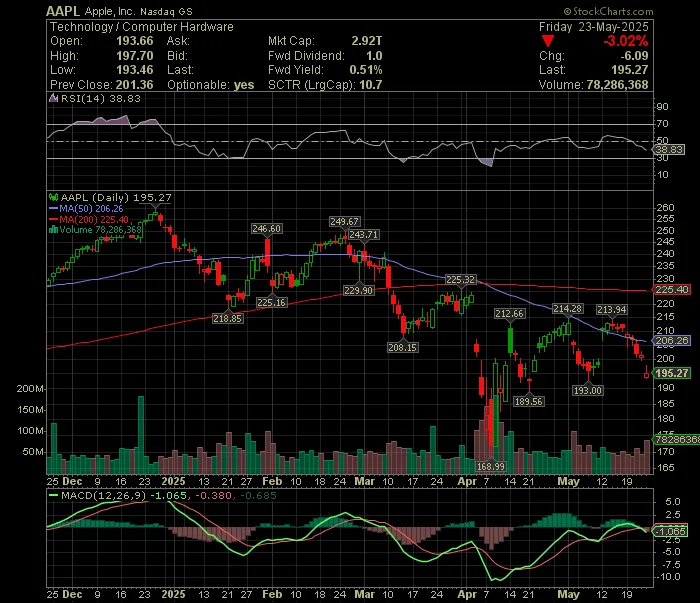Click the 212.66 price label
The width and height of the screenshot is (700, 603).
click(x=509, y=314)
